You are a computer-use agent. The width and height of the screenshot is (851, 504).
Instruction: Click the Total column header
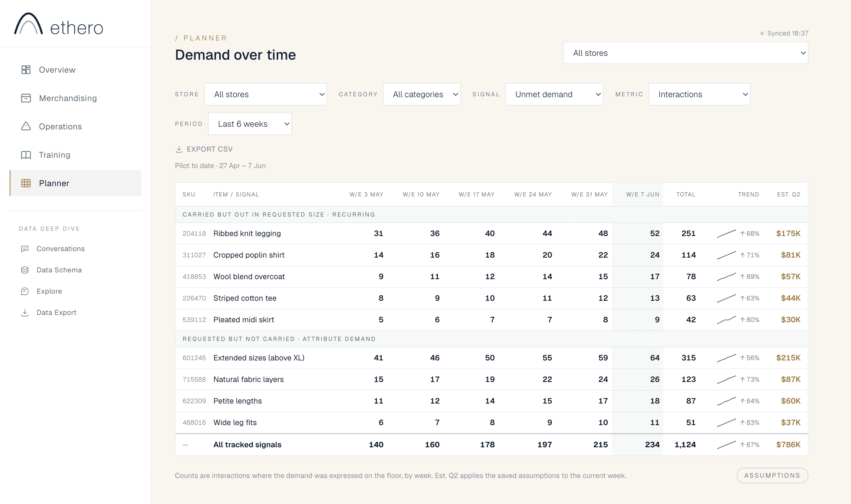[686, 195]
